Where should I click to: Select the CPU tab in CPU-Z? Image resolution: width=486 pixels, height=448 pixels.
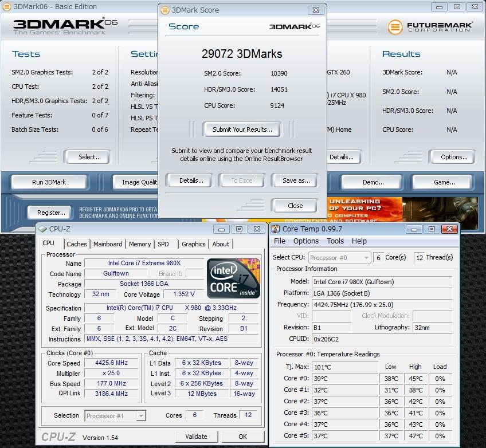click(x=49, y=243)
